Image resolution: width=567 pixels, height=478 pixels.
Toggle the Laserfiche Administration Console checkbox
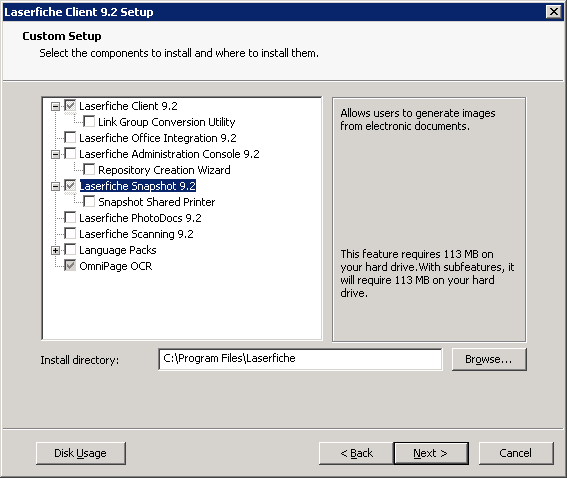tap(70, 153)
